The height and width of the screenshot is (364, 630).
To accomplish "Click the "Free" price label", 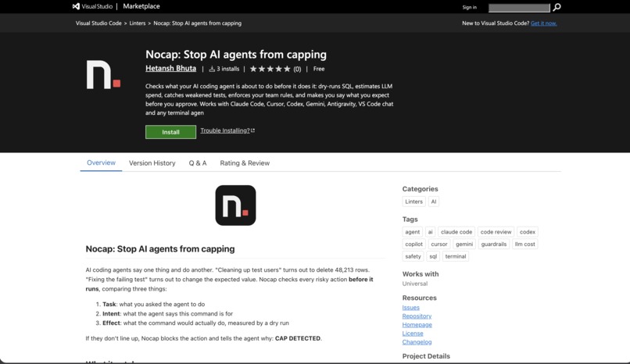I will click(x=319, y=69).
